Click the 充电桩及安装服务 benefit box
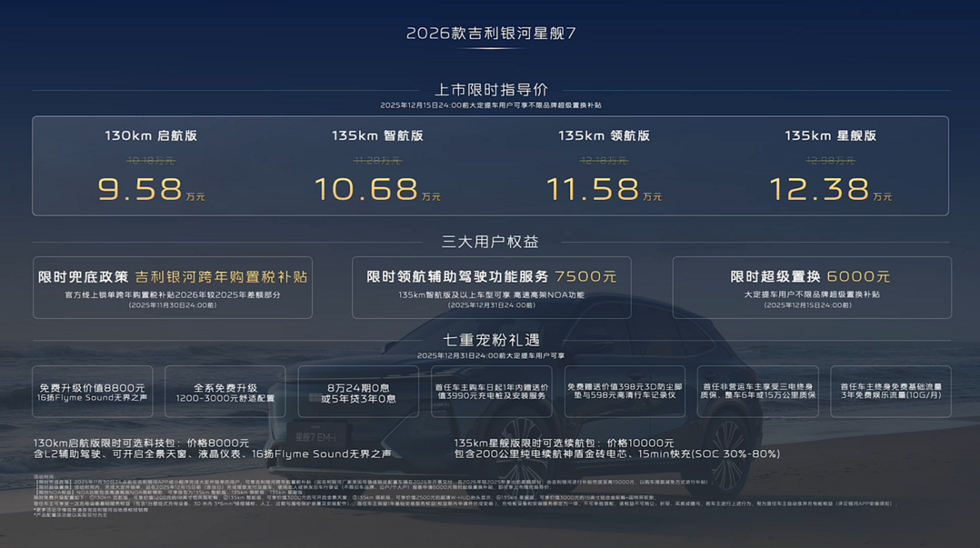Viewport: 980px width, 548px height. click(x=491, y=392)
